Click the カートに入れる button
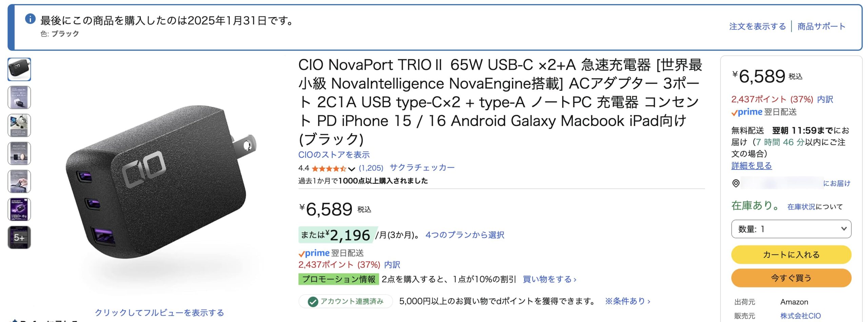Viewport: 868px width, 322px height. coord(791,255)
